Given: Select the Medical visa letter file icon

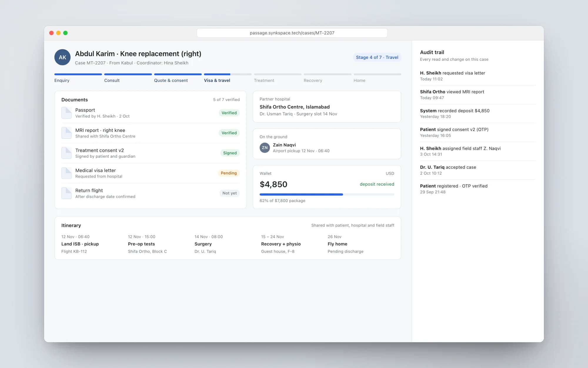Looking at the screenshot, I should click(66, 173).
